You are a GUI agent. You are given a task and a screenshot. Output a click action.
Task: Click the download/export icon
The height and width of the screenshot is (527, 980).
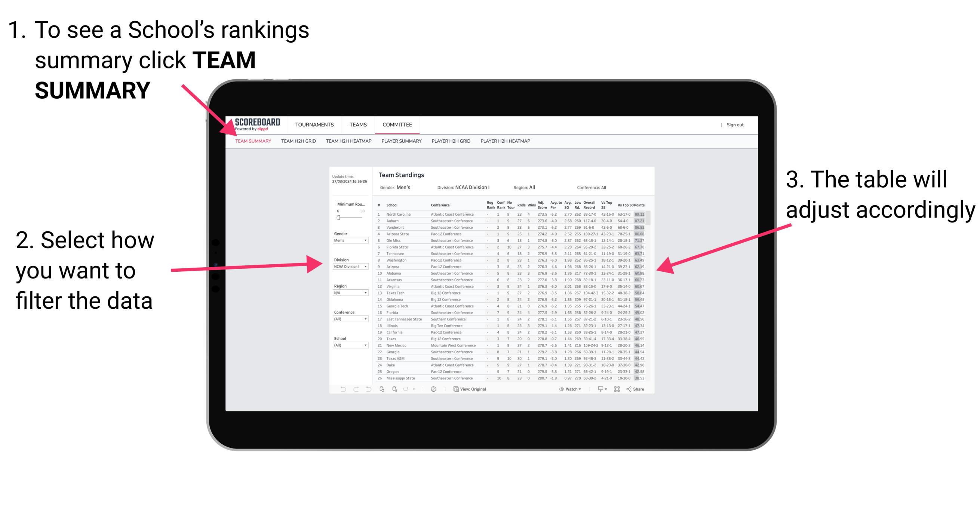(598, 389)
